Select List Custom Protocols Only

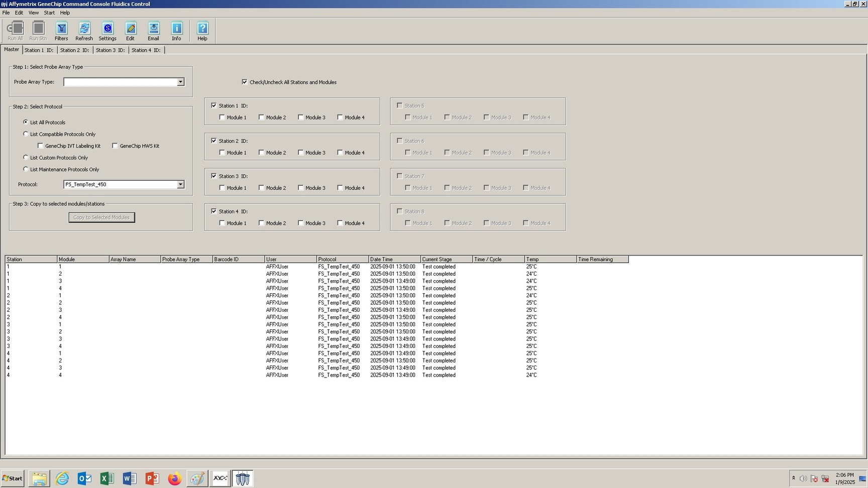26,157
